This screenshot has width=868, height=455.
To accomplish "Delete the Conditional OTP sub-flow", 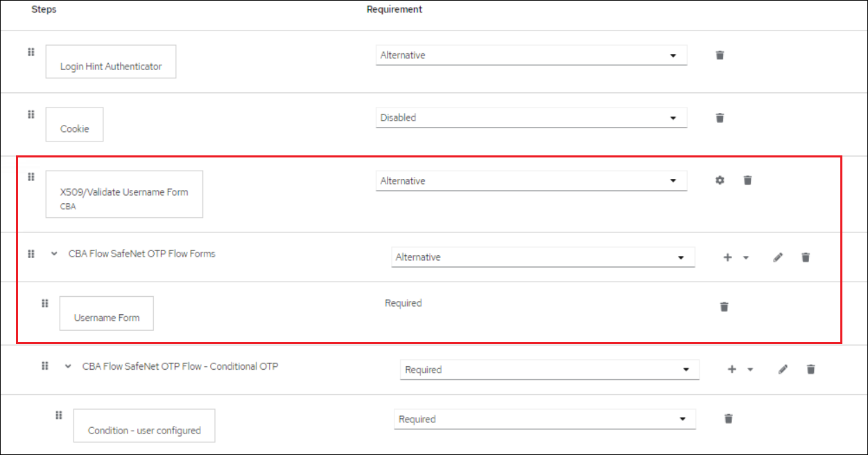I will click(x=810, y=370).
